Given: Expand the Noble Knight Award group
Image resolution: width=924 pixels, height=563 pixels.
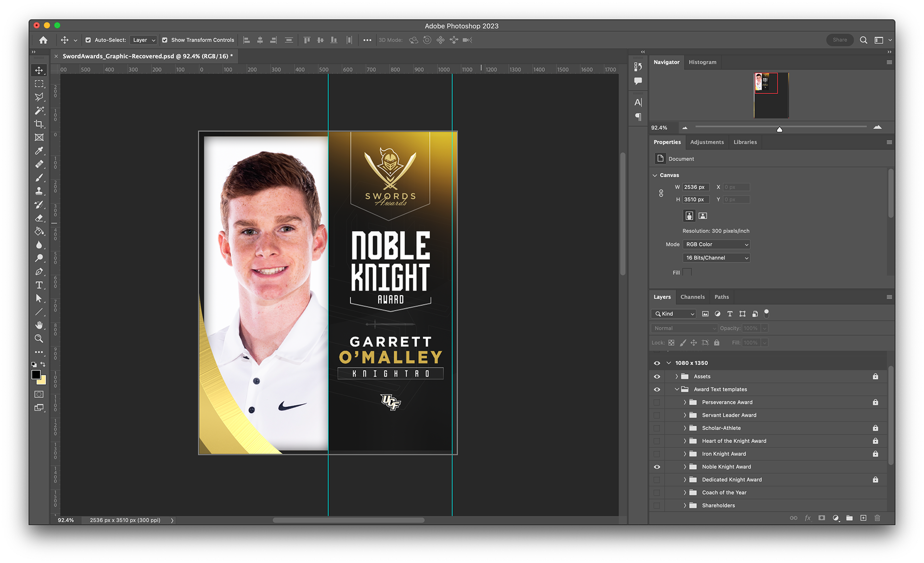Looking at the screenshot, I should point(685,467).
